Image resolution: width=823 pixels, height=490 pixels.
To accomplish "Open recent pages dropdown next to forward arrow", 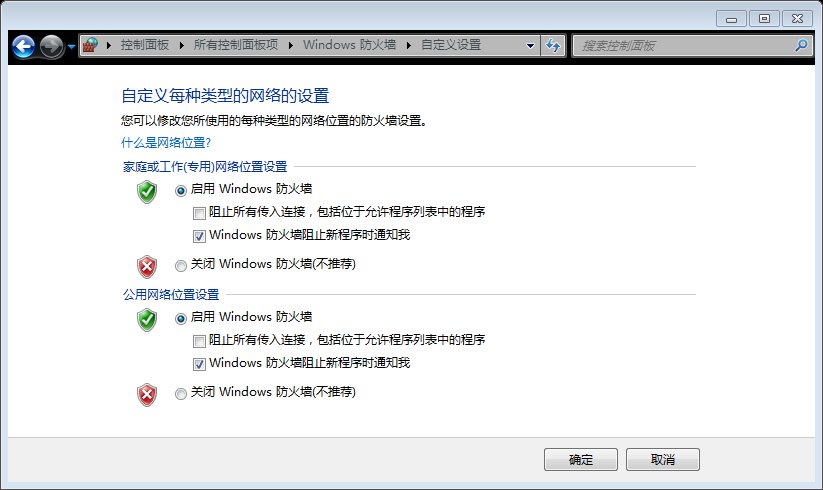I will (71, 47).
